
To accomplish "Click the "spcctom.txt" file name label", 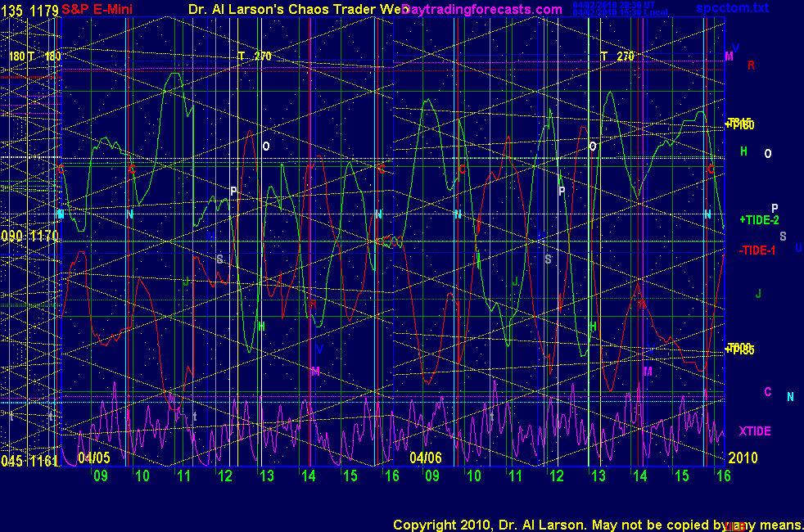I will tap(732, 7).
